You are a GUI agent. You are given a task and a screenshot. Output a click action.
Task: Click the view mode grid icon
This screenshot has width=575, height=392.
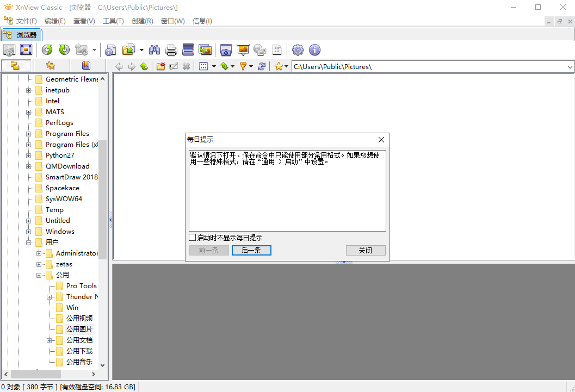coord(203,66)
